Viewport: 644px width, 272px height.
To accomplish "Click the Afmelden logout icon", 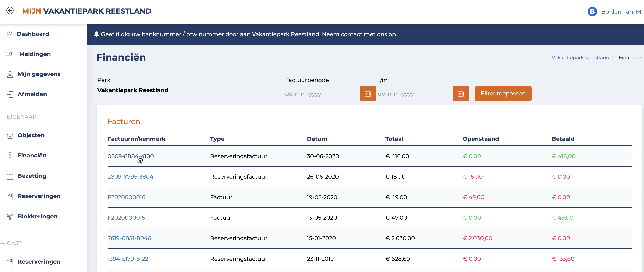I will pos(10,94).
